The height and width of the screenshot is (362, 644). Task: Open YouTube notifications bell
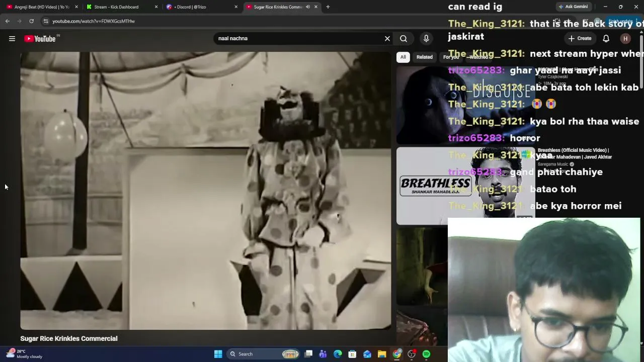[x=606, y=39]
